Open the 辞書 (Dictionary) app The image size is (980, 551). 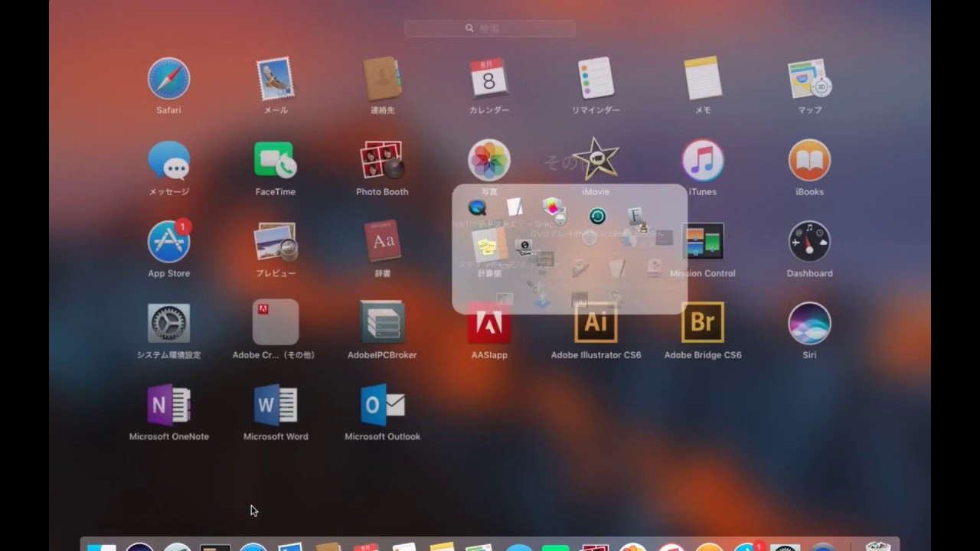pos(382,242)
